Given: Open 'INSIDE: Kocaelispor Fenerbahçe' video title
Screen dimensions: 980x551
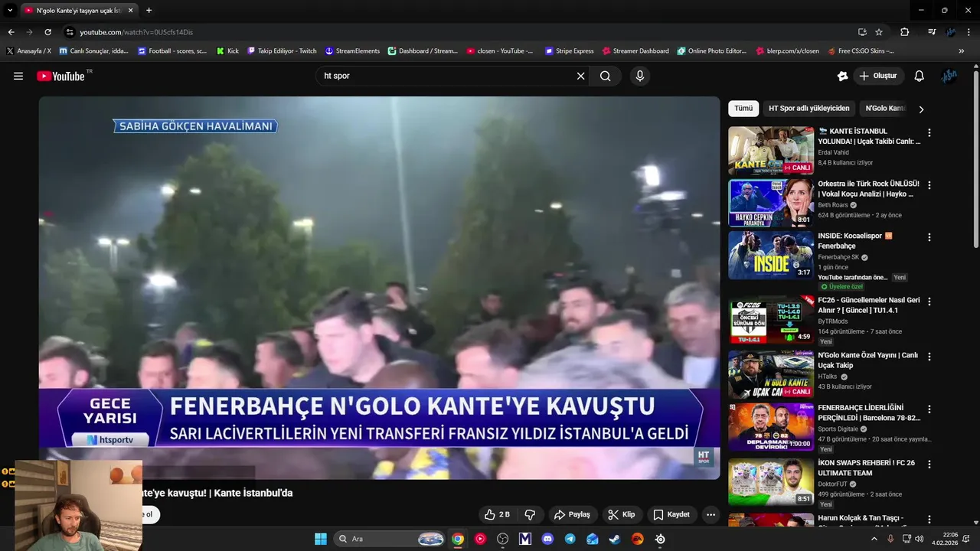Looking at the screenshot, I should point(855,241).
